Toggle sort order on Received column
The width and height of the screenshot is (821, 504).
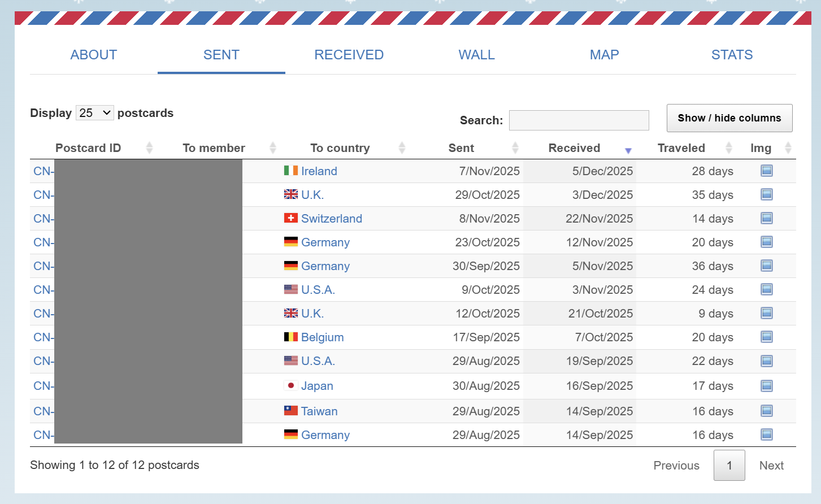click(574, 148)
